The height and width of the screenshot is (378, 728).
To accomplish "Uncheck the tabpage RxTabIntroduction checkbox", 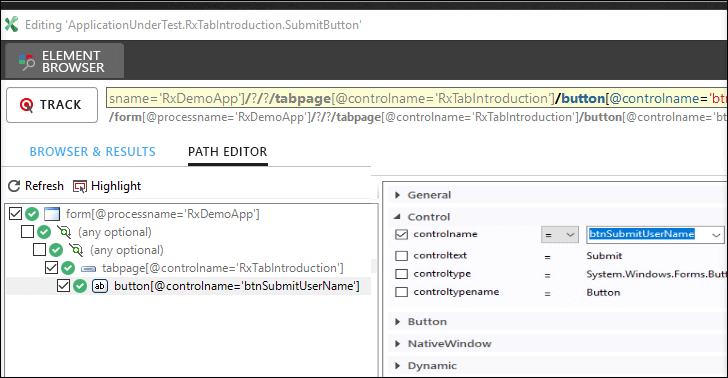I will click(x=52, y=267).
